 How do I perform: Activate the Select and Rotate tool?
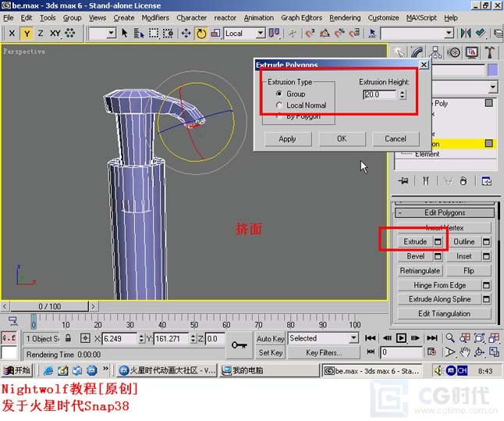[201, 33]
